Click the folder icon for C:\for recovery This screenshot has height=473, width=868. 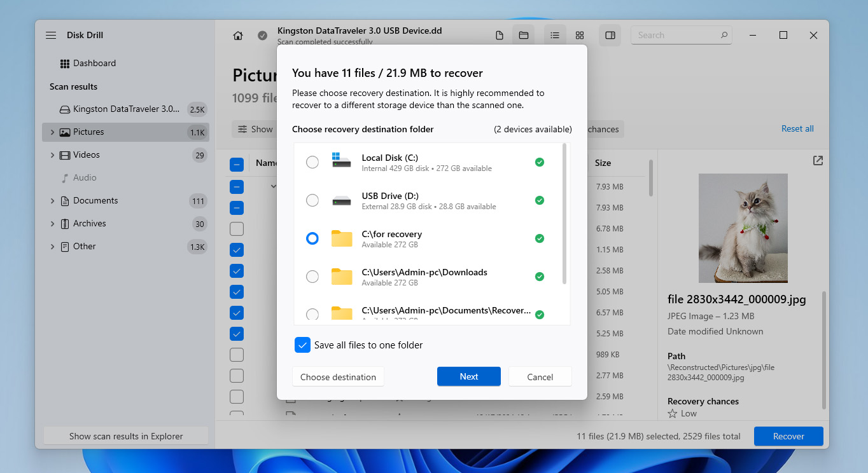tap(342, 238)
